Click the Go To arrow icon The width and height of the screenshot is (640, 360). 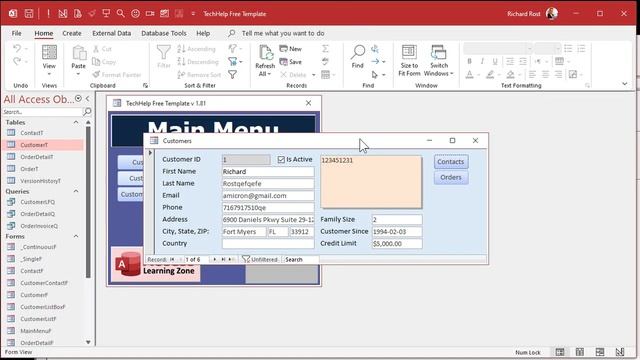(x=375, y=62)
